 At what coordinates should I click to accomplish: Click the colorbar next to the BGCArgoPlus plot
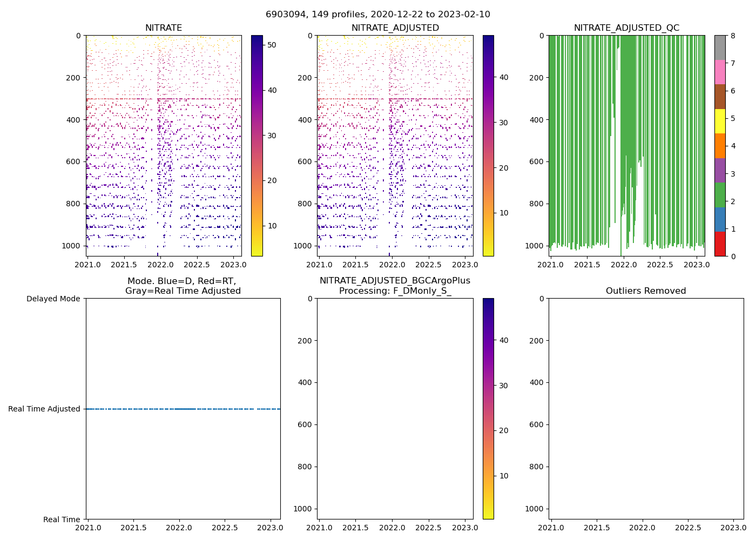[x=488, y=409]
